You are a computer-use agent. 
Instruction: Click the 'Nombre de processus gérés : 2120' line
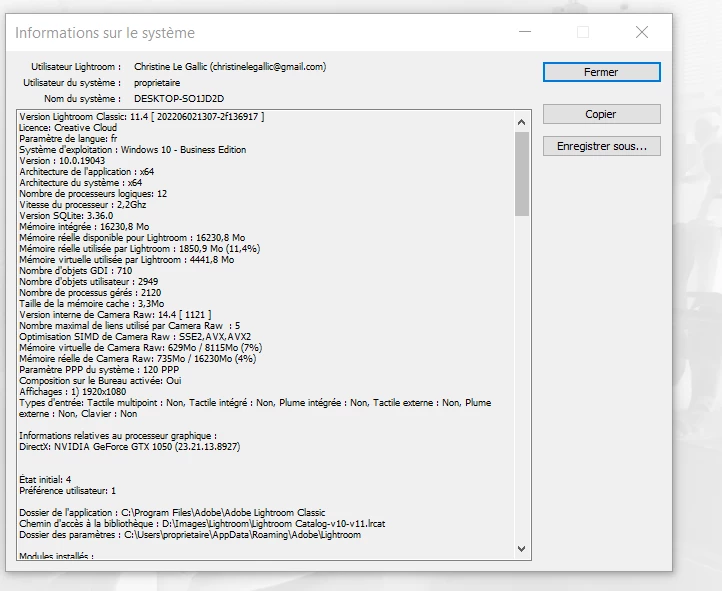pyautogui.click(x=90, y=293)
